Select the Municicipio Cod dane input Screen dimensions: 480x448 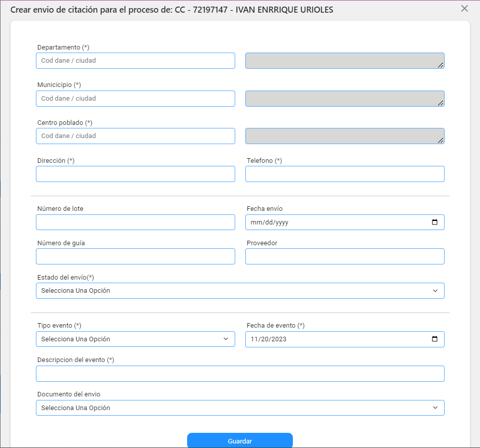coord(136,99)
